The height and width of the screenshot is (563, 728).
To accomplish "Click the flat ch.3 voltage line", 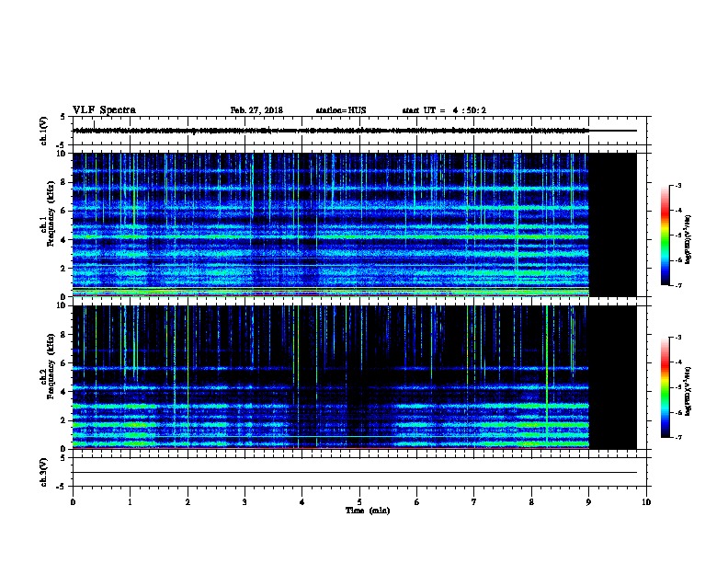I will point(355,473).
